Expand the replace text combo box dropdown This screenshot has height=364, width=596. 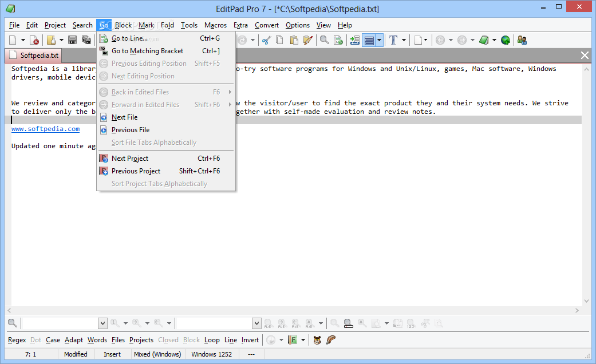pos(256,323)
